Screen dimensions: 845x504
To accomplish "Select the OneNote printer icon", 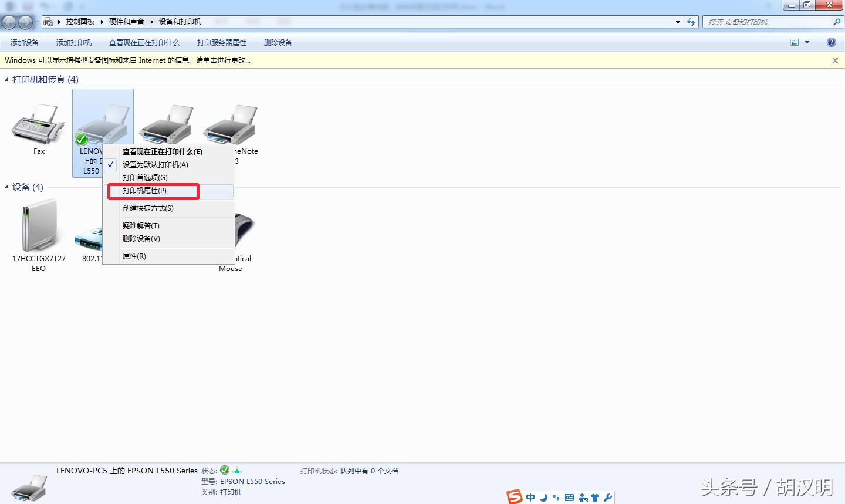I will click(231, 124).
